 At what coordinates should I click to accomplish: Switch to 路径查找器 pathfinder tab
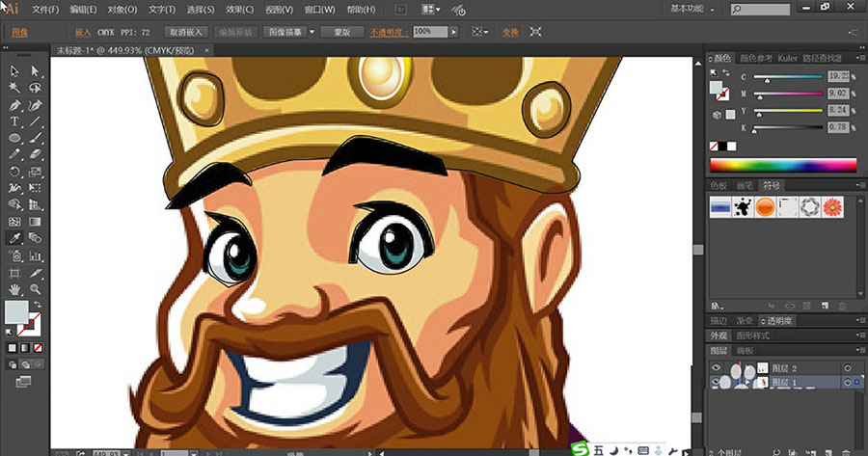(822, 58)
